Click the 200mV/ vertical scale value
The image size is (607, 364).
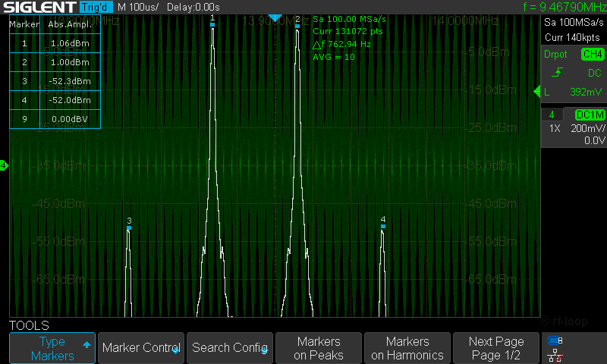click(588, 128)
